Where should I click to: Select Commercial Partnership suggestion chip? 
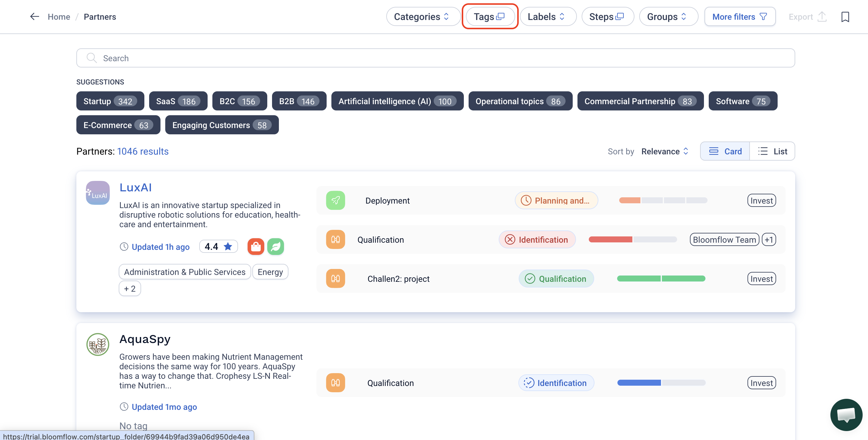pos(640,101)
